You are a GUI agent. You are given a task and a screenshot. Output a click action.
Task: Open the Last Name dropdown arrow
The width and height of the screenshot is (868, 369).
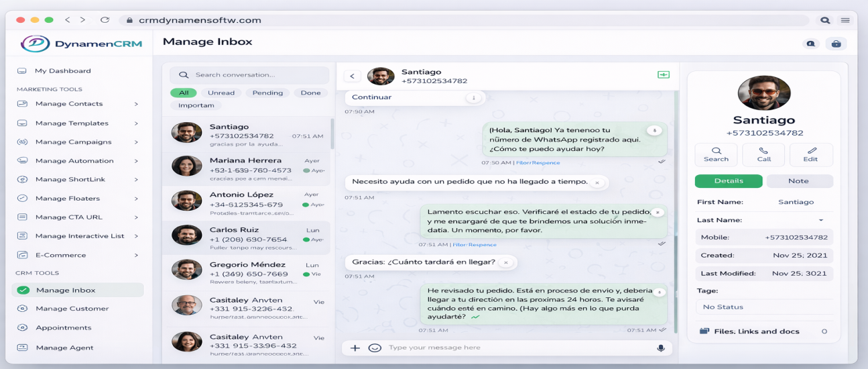(821, 221)
